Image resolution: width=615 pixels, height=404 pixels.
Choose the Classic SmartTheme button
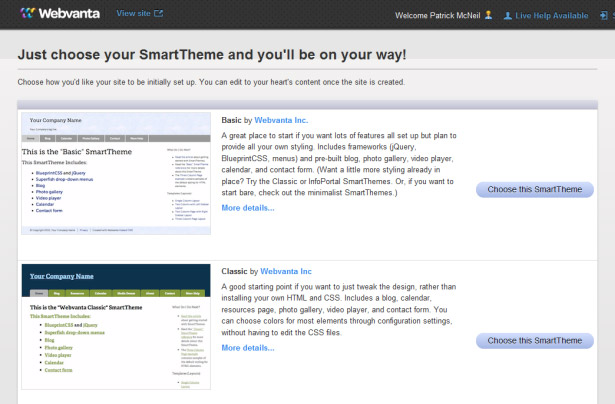[x=535, y=341]
